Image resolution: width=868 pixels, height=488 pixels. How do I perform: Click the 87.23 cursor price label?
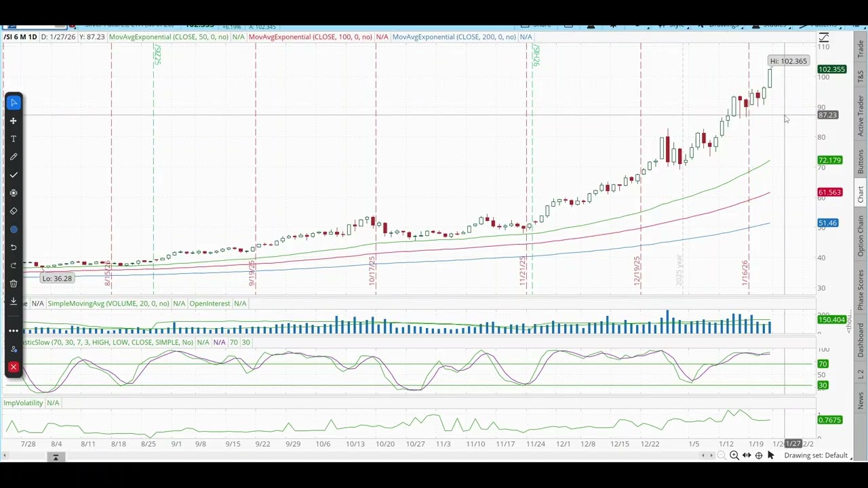click(x=828, y=115)
